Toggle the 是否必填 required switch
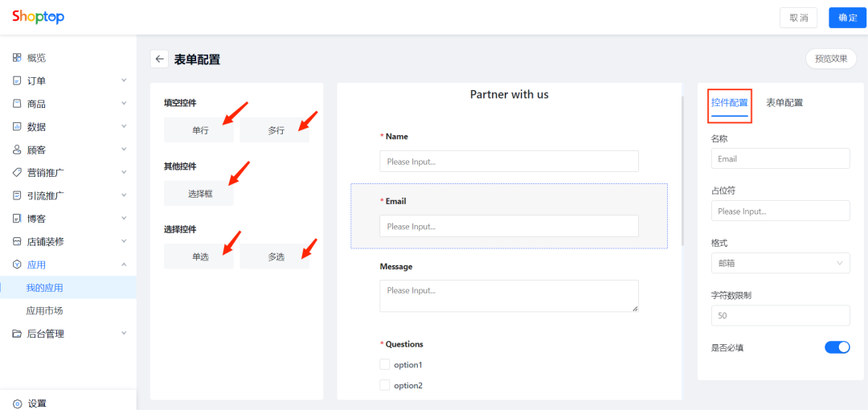Viewport: 868px width, 410px height. pos(837,347)
